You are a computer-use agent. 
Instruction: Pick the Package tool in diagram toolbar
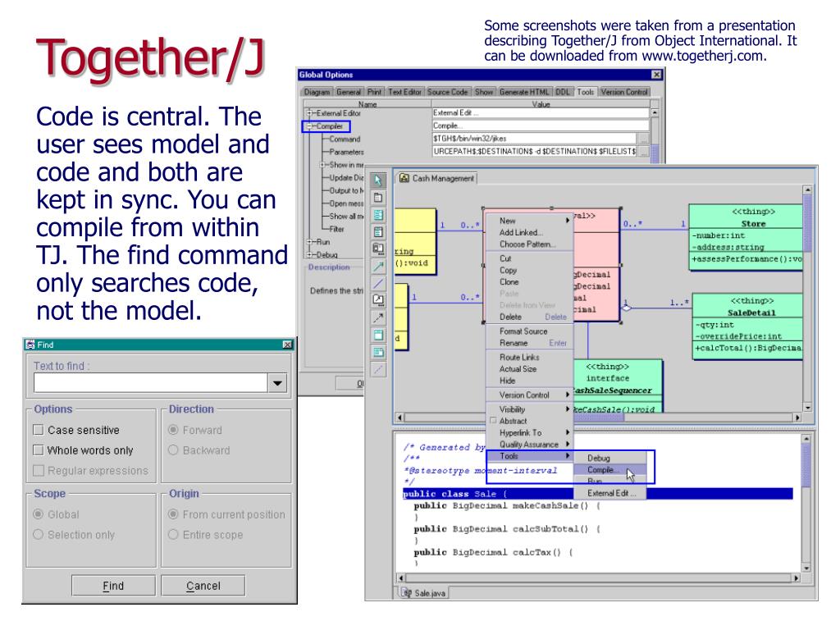coord(378,198)
